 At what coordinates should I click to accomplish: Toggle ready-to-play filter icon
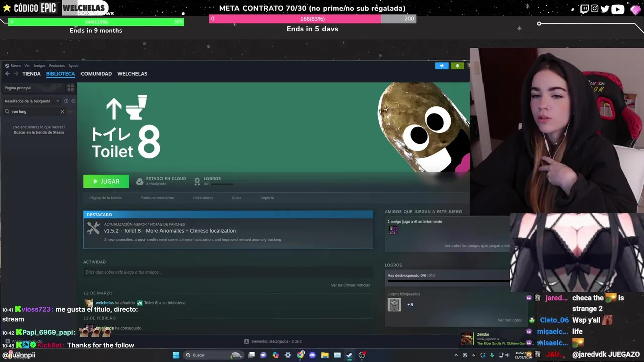[x=73, y=101]
